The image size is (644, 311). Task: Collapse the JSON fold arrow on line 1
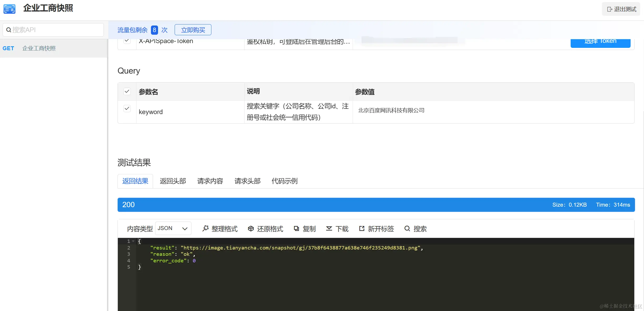coord(133,241)
